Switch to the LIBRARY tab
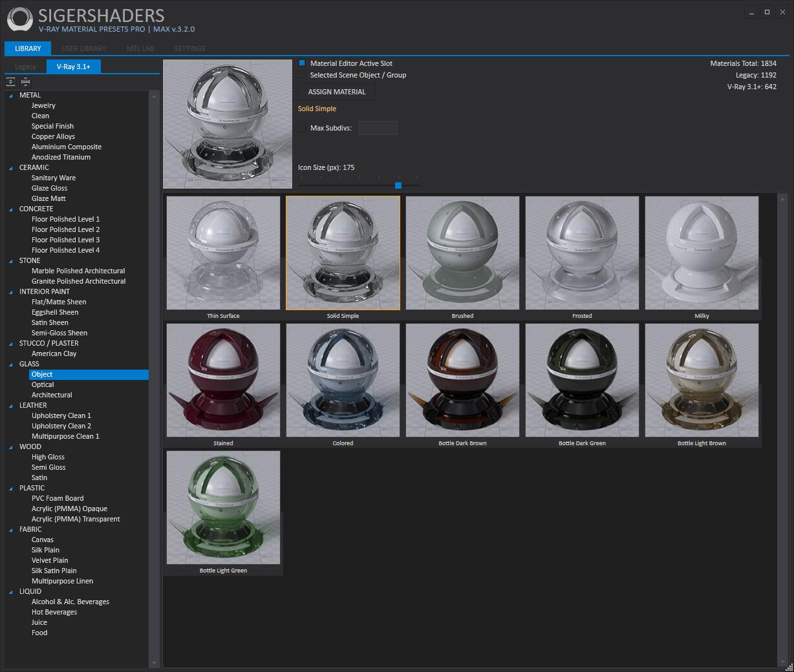The image size is (794, 672). pos(28,48)
